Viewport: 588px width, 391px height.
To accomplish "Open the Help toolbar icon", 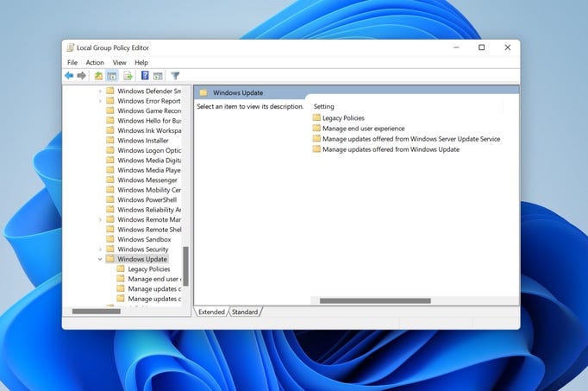I will point(145,75).
